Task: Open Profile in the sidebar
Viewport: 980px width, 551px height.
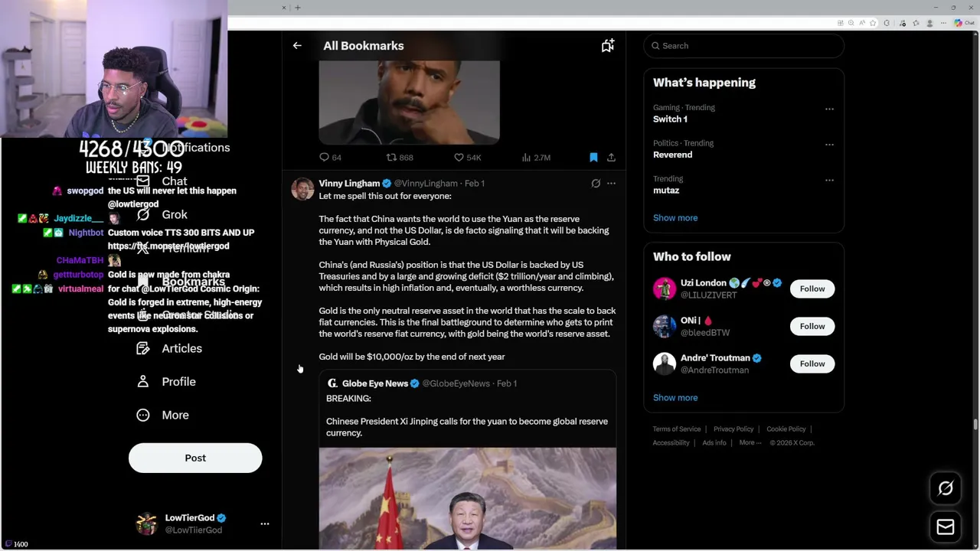Action: coord(166,382)
